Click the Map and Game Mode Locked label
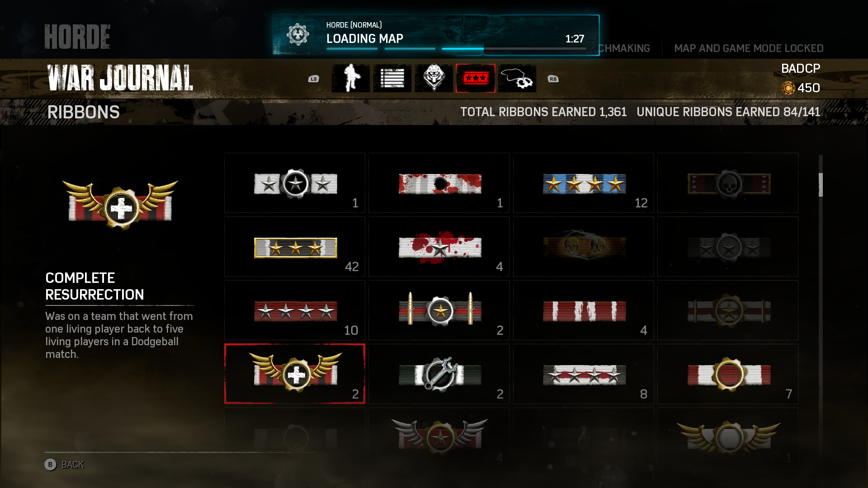Image resolution: width=868 pixels, height=488 pixels. click(749, 48)
